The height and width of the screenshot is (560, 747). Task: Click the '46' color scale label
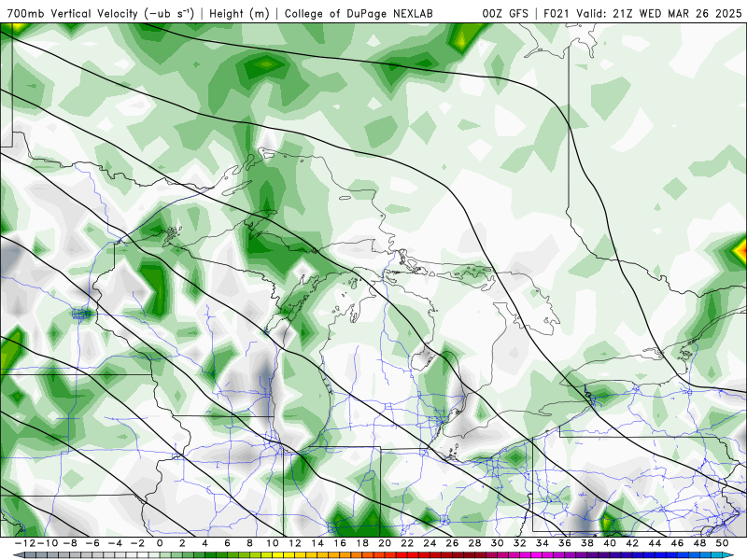point(677,543)
